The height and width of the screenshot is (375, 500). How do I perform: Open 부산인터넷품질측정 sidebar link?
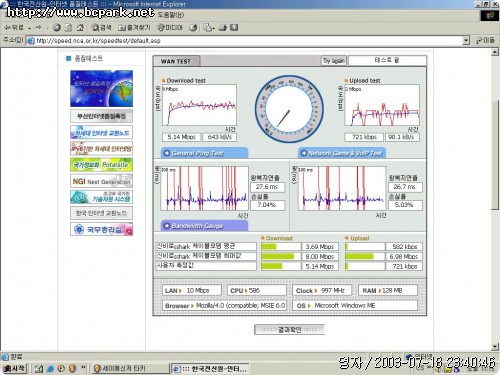pos(101,116)
